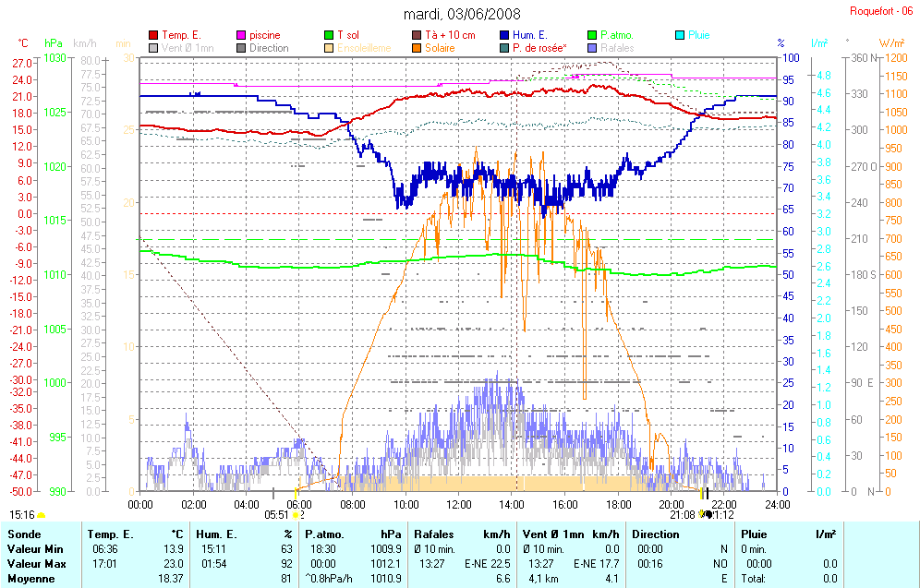Image resolution: width=920 pixels, height=588 pixels.
Task: Click the 360 N direction axis label
Action: (865, 58)
